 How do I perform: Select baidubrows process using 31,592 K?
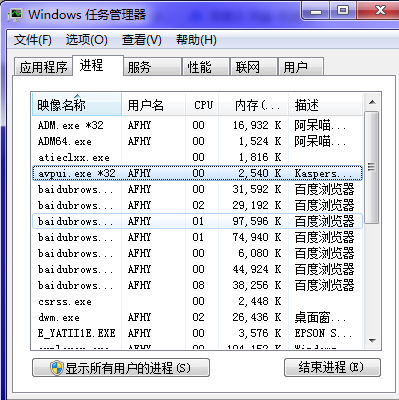coord(197,189)
